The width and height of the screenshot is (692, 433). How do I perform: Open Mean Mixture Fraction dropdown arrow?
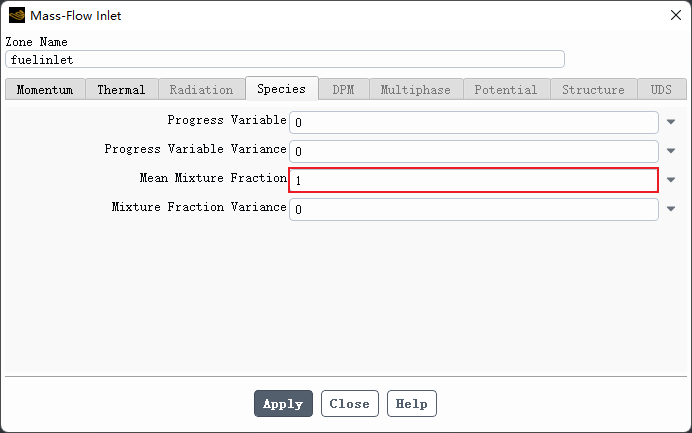671,180
